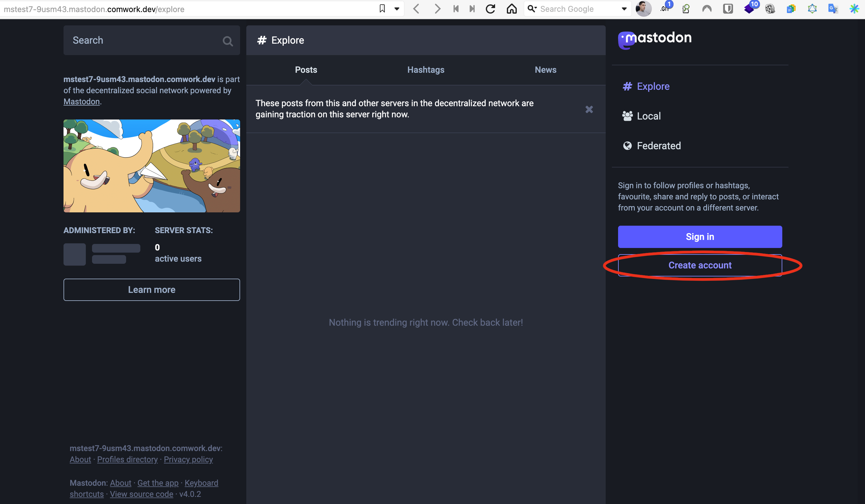The image size is (865, 504).
Task: Go back to previous page
Action: point(416,9)
